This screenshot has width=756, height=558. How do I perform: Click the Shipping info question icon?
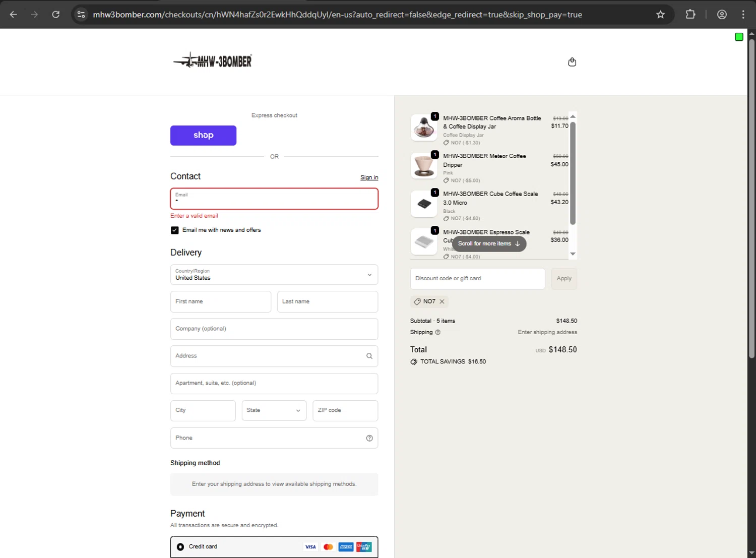438,332
